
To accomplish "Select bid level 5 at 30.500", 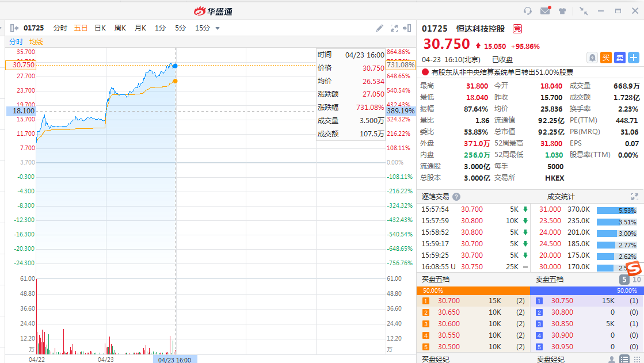I will 473,347.
